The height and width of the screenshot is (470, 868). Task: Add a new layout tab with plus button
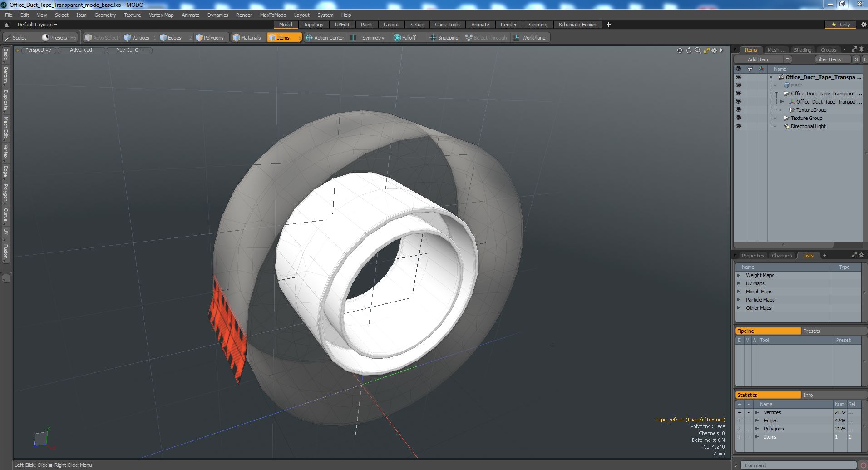point(609,25)
